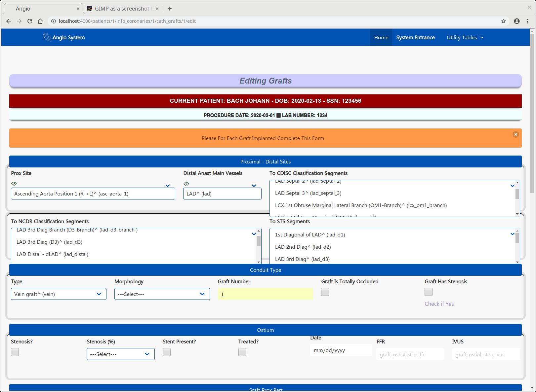
Task: Click the IVUS input field
Action: (486, 354)
